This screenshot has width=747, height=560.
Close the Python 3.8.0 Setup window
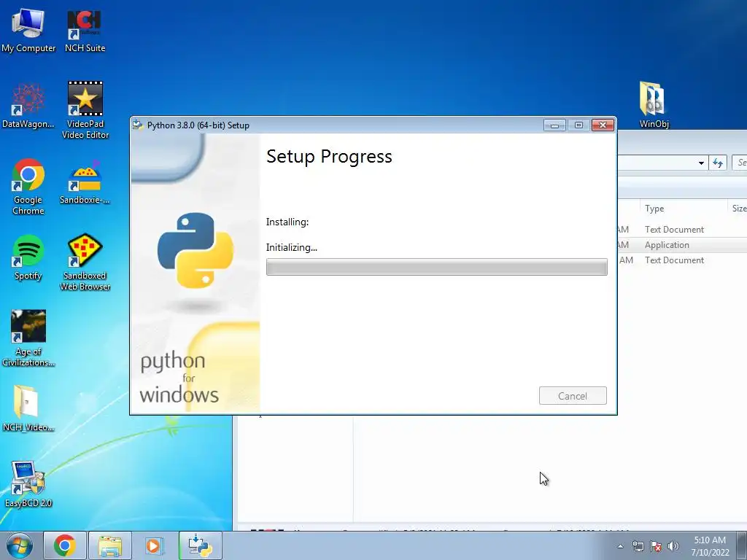603,125
